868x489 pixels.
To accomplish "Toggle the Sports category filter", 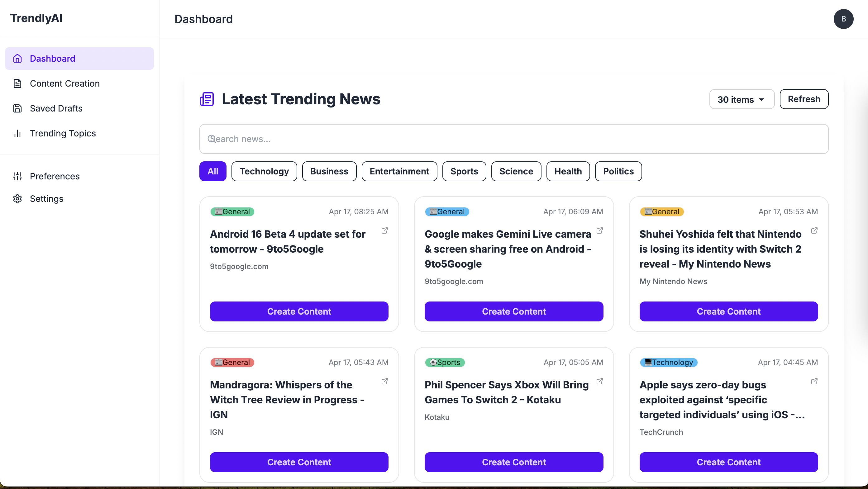I will (x=464, y=171).
